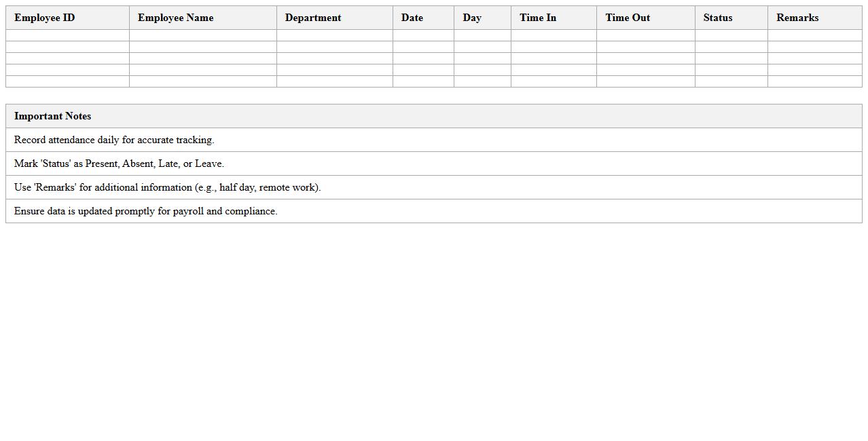Click the Employee ID column header
This screenshot has width=868, height=441.
click(45, 18)
